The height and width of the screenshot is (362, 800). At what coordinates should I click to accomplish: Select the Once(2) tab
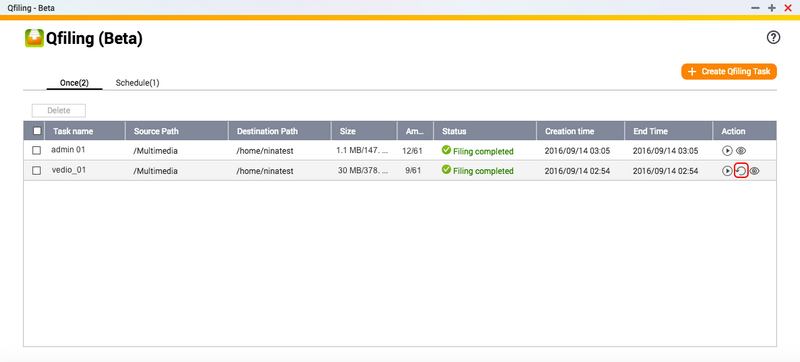pos(74,83)
